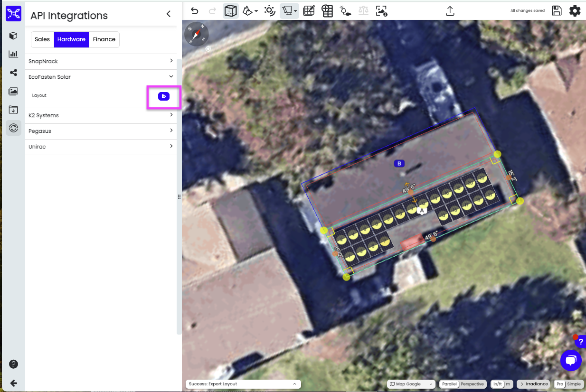The width and height of the screenshot is (586, 392).
Task: Click the help question mark in sidebar
Action: point(13,364)
